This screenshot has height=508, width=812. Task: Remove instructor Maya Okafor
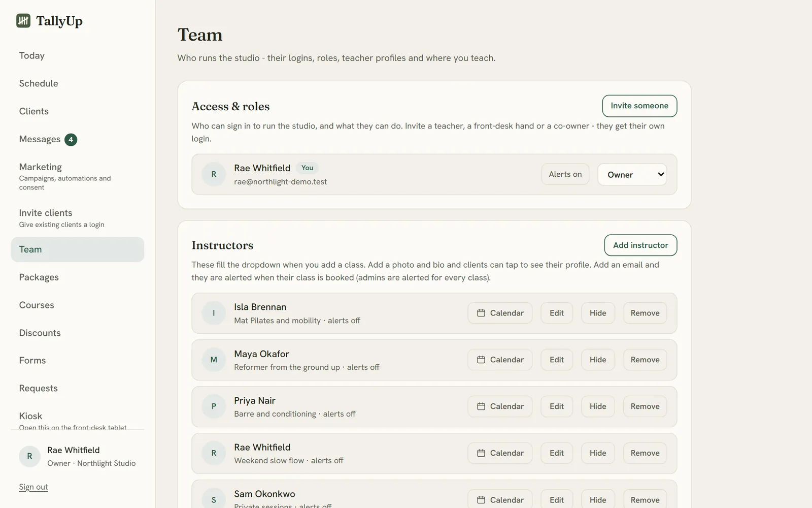(x=645, y=360)
